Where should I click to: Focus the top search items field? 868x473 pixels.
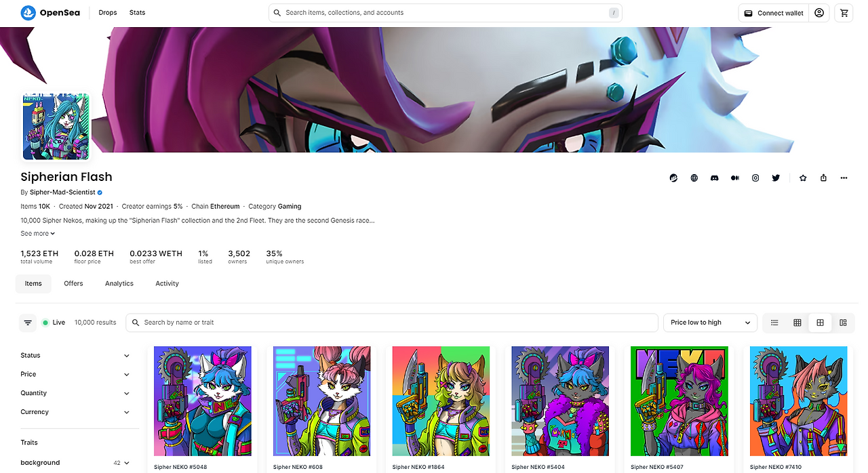(446, 13)
